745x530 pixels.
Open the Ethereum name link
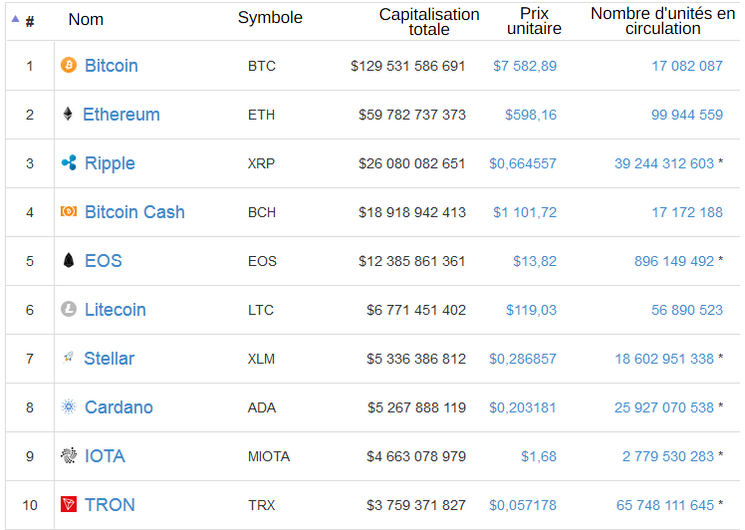pos(121,114)
